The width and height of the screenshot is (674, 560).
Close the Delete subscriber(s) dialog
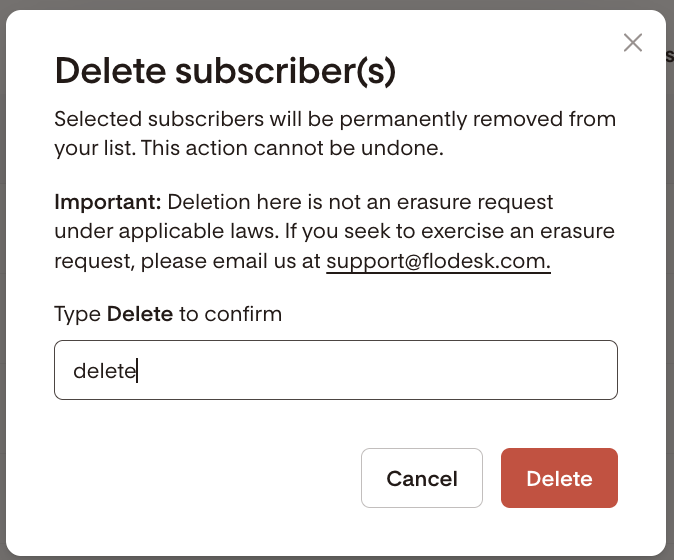tap(632, 42)
